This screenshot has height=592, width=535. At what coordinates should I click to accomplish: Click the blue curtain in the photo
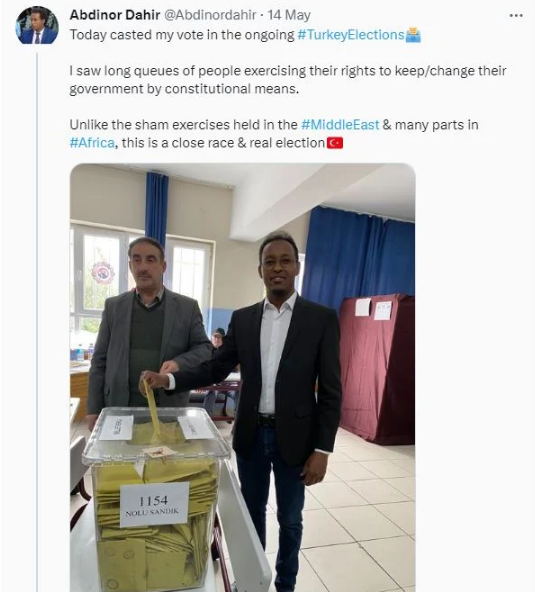[358, 259]
